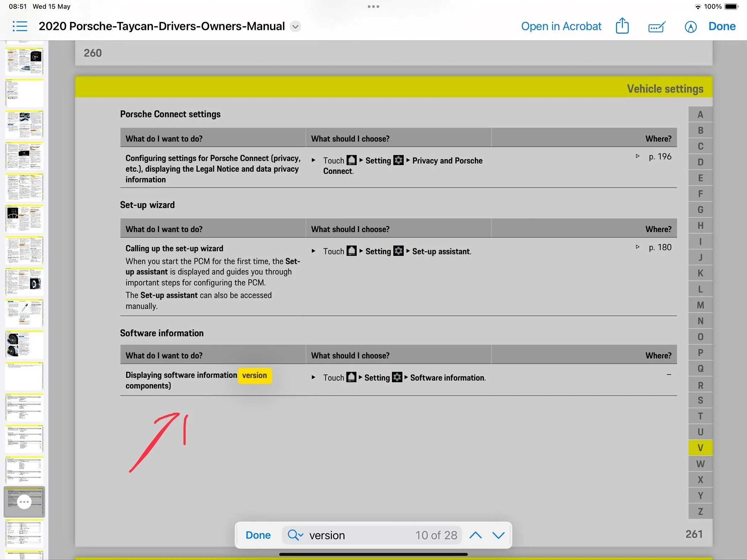Tap gear Setting icon in Set-up assistant row
Viewport: 747px width, 560px height.
pos(398,251)
